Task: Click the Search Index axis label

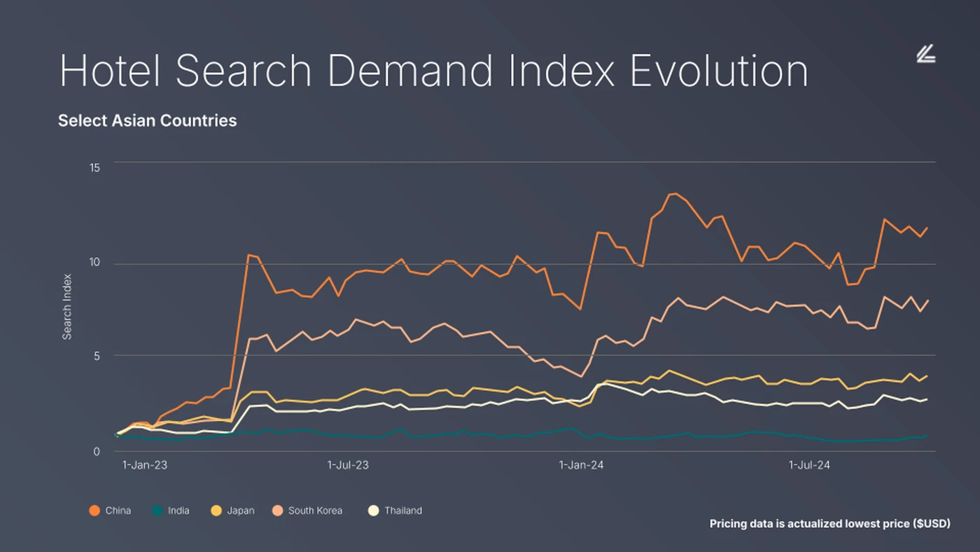Action: (x=68, y=306)
